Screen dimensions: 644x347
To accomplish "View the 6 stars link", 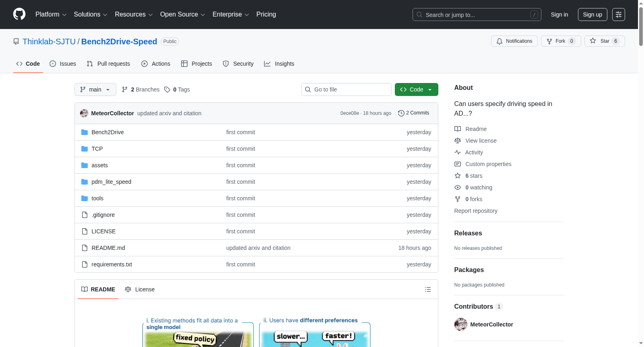I will coord(469,176).
